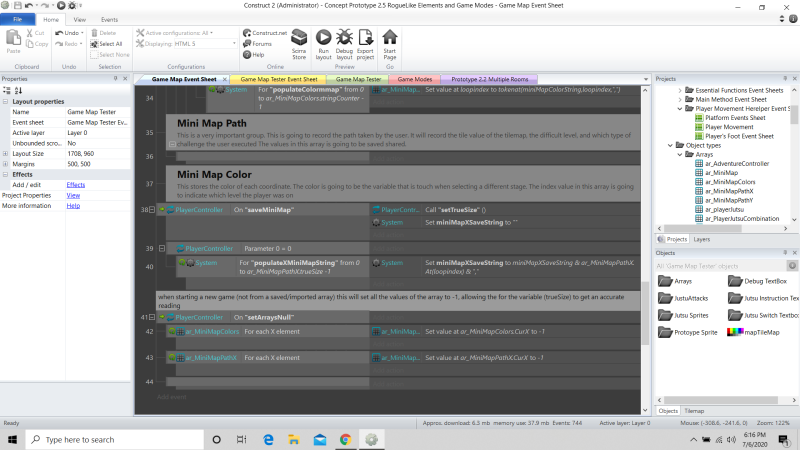800x450 pixels.
Task: Open the Debug TextBox folder
Action: (735, 281)
